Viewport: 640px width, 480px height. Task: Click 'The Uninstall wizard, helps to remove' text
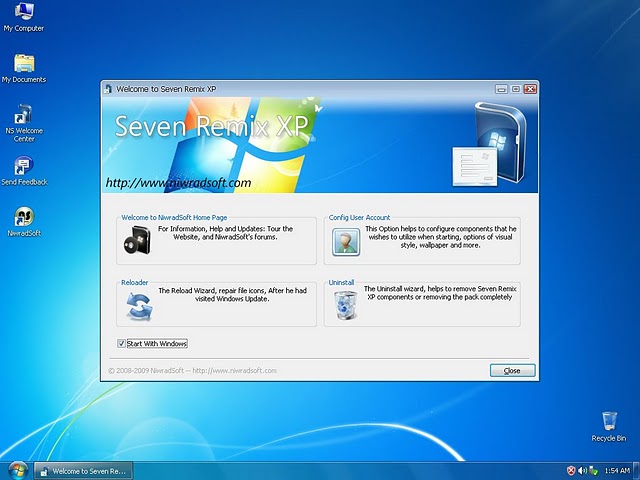(440, 293)
